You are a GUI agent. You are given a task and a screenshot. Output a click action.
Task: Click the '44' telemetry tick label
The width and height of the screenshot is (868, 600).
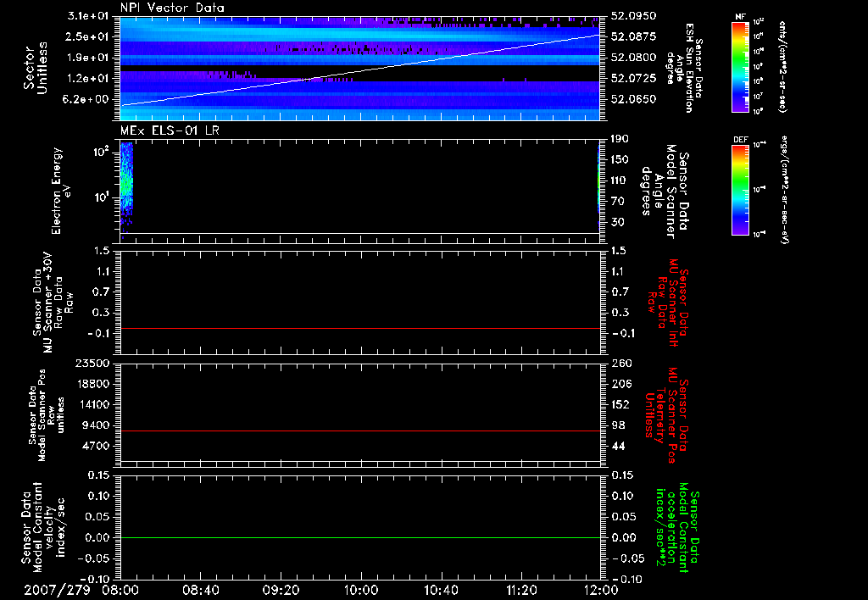pyautogui.click(x=618, y=446)
